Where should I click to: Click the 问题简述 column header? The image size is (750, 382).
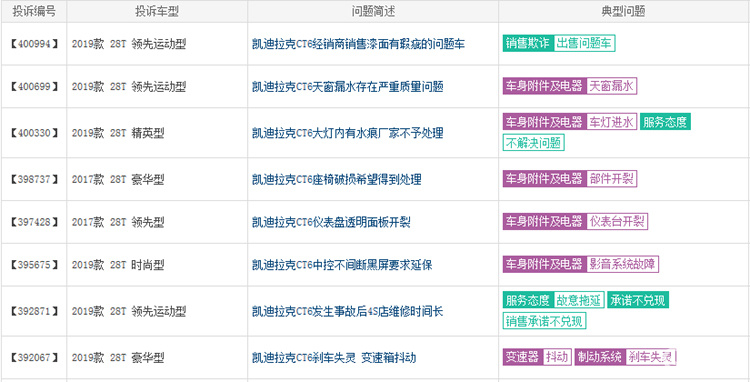[373, 11]
